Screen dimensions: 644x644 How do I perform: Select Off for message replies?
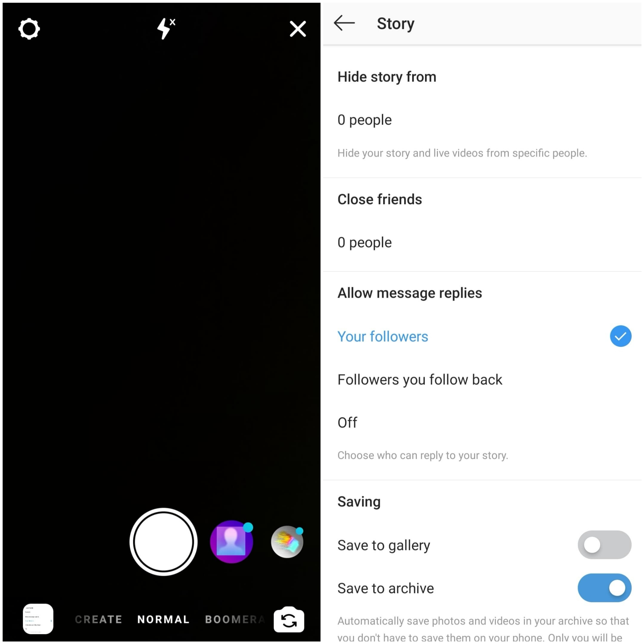349,422
